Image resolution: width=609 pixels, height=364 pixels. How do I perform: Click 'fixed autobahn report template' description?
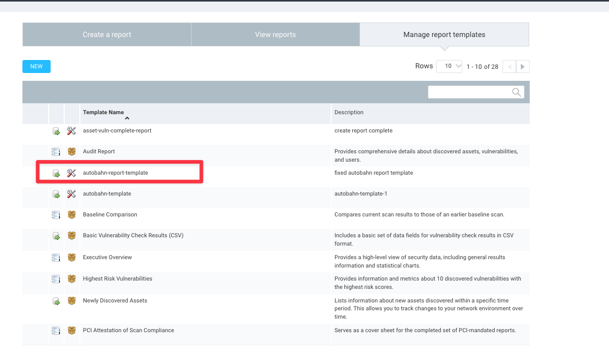coord(374,173)
